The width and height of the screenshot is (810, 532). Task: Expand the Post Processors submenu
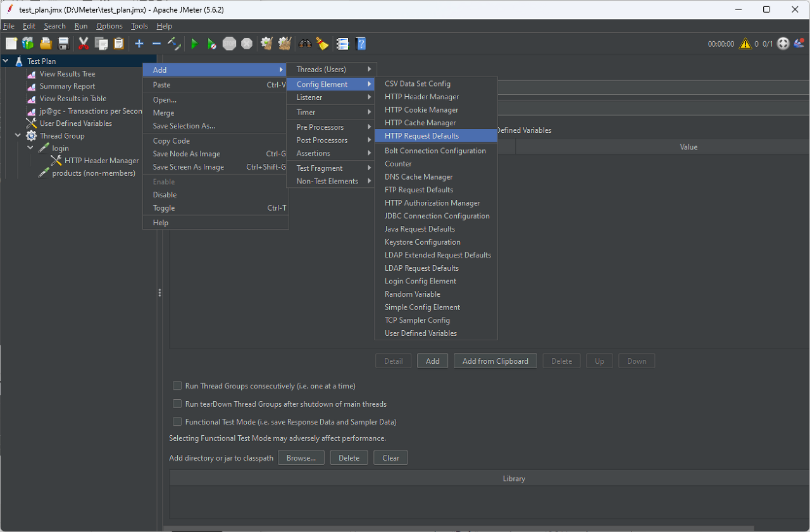tap(332, 140)
